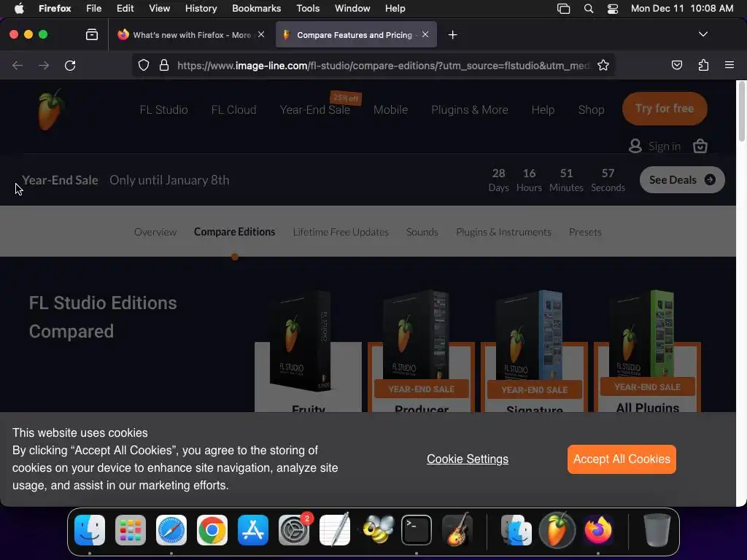Open macOS Control Center icon

[613, 9]
